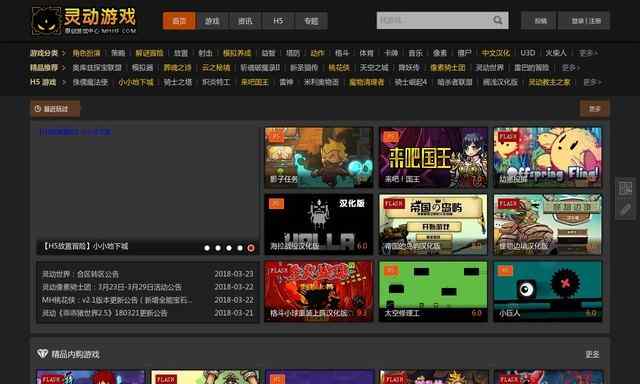Click the orange 更多 button in section header
The height and width of the screenshot is (384, 640).
(595, 109)
